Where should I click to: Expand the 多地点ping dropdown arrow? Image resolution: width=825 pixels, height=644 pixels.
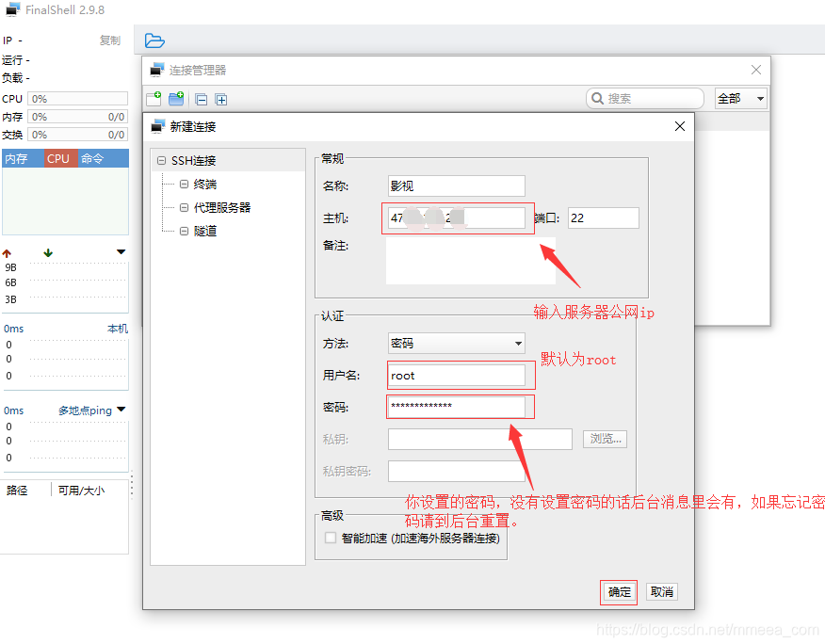(121, 411)
